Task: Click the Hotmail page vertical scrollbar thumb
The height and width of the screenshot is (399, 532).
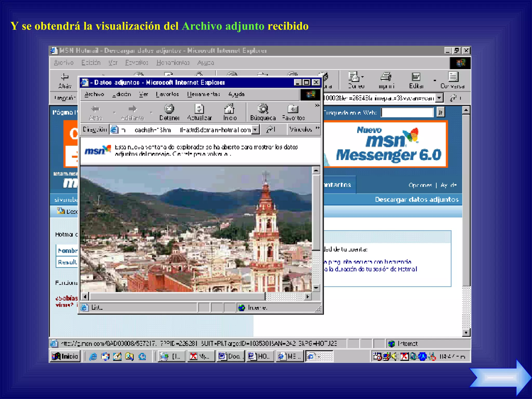Action: point(466,201)
